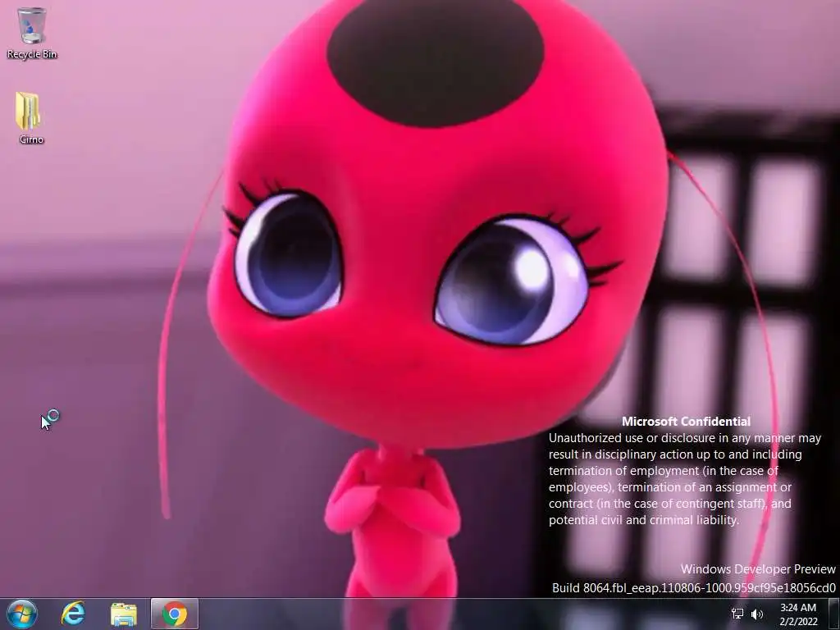This screenshot has height=630, width=840.
Task: Open the Windows Start menu orb
Action: 21,614
